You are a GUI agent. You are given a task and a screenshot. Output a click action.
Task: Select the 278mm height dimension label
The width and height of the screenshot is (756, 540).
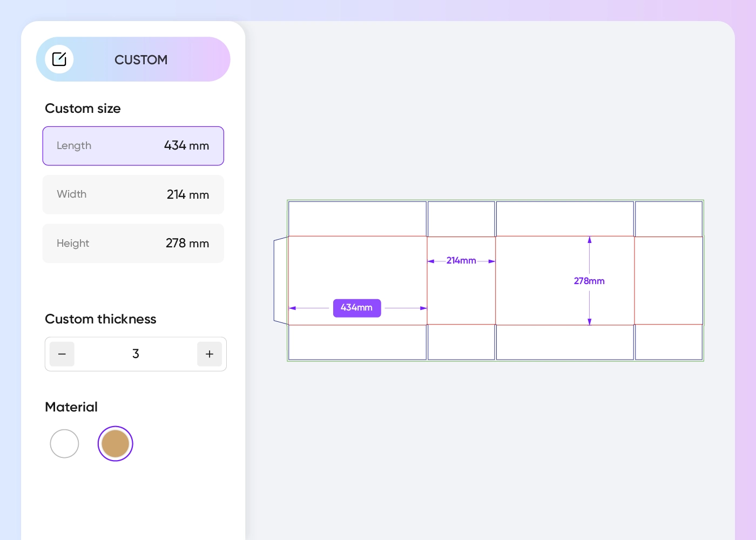point(589,281)
